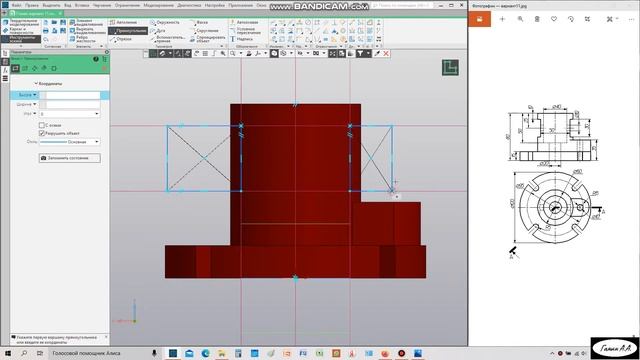This screenshot has width=640, height=360.
Task: Select Инструменты эскиза toolset
Action: pos(21,39)
